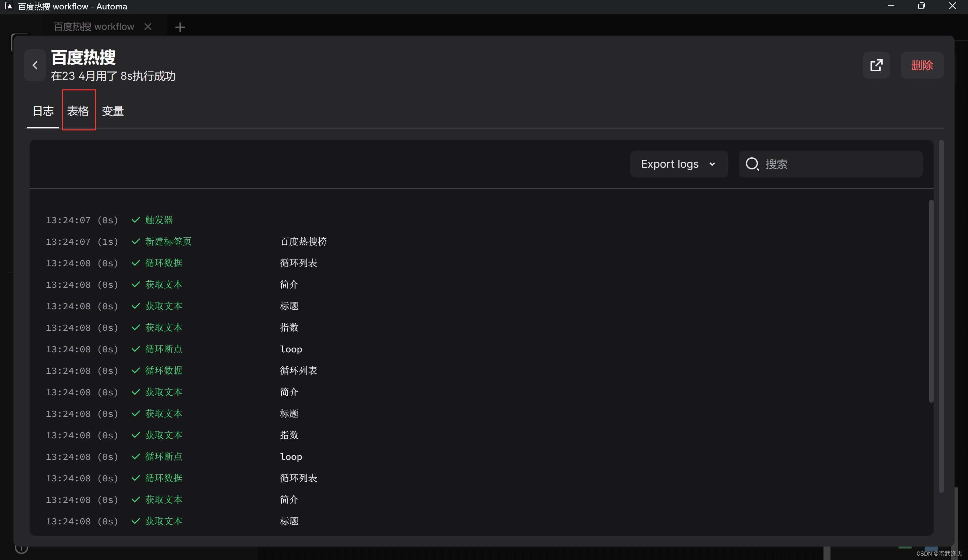Viewport: 968px width, 560px height.
Task: Click the first 指数 description text
Action: coord(289,327)
